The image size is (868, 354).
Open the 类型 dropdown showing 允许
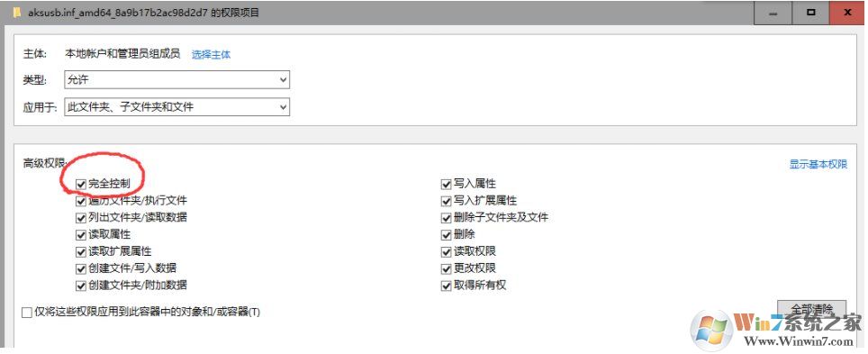pos(177,80)
